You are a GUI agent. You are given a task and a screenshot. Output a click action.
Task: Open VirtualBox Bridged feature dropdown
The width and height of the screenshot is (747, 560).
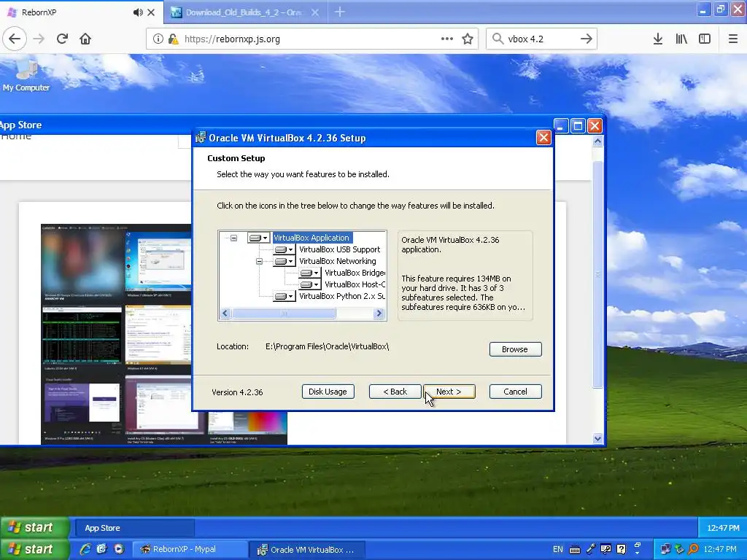(310, 273)
